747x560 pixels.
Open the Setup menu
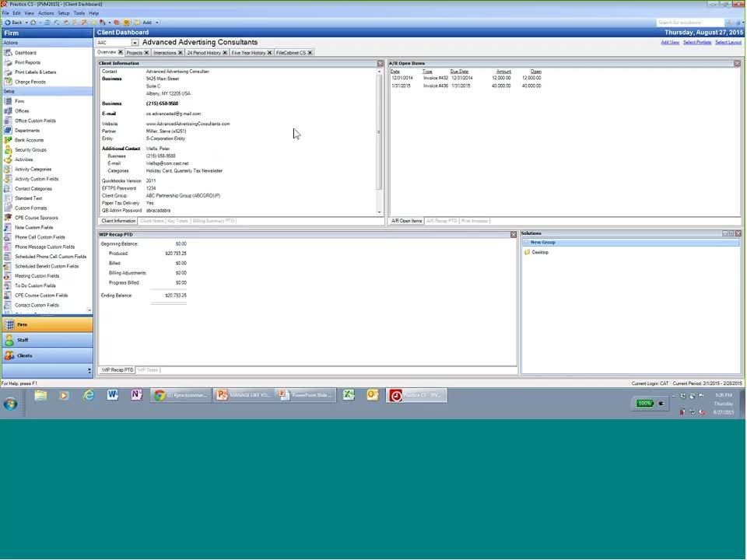coord(64,13)
